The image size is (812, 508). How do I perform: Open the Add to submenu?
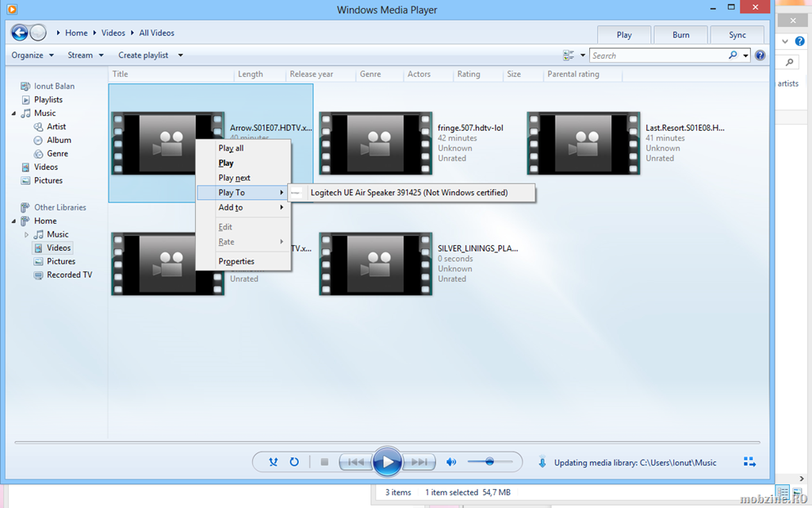pyautogui.click(x=243, y=207)
